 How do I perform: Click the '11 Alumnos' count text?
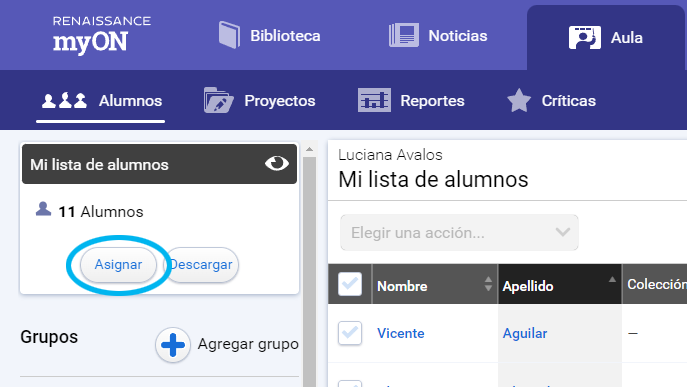pos(101,212)
